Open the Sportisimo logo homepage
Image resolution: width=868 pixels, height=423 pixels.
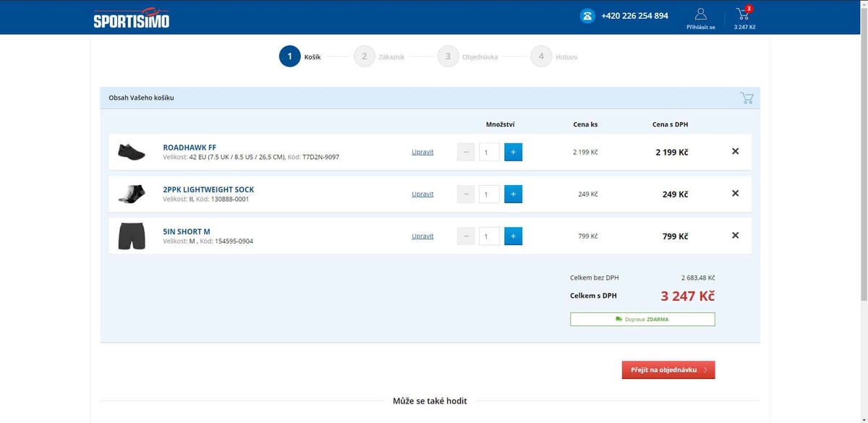click(x=131, y=17)
